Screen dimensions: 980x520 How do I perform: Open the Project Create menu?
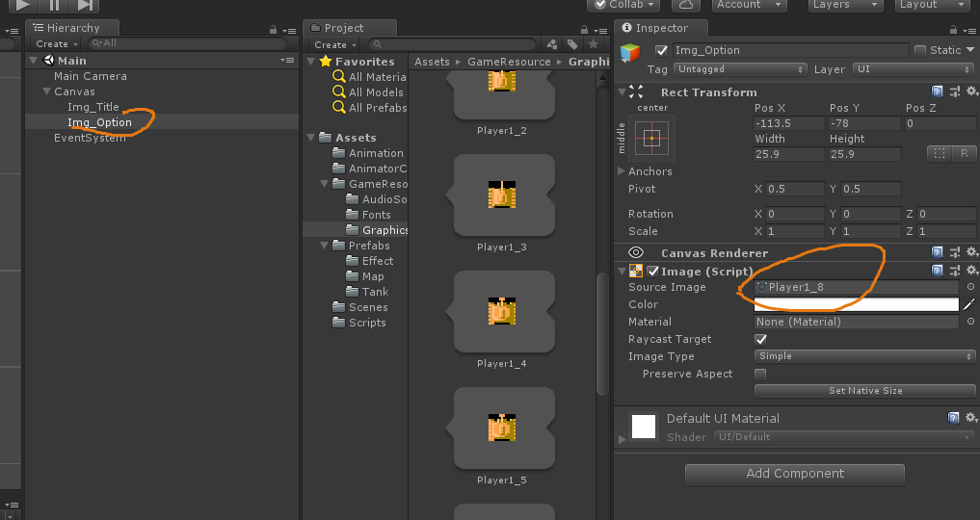coord(335,45)
